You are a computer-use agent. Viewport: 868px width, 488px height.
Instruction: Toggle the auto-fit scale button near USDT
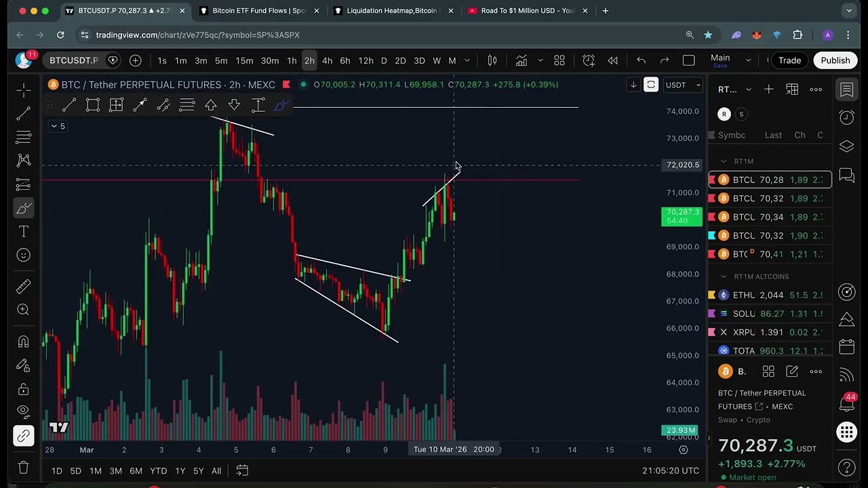pyautogui.click(x=650, y=85)
